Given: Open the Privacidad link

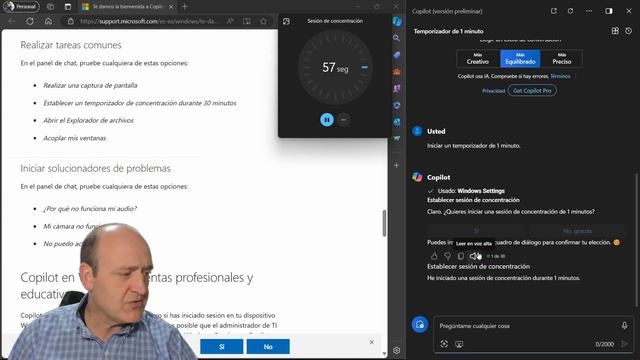Looking at the screenshot, I should click(x=493, y=91).
